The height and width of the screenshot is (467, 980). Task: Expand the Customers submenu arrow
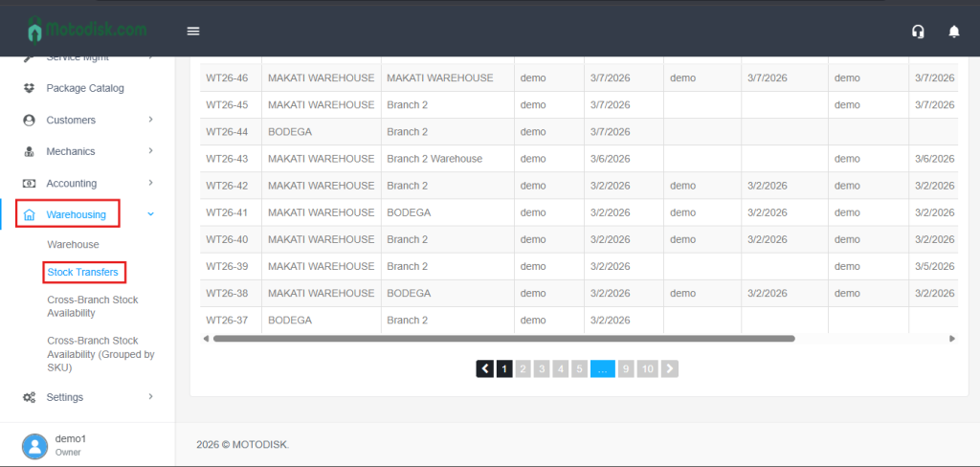click(150, 120)
